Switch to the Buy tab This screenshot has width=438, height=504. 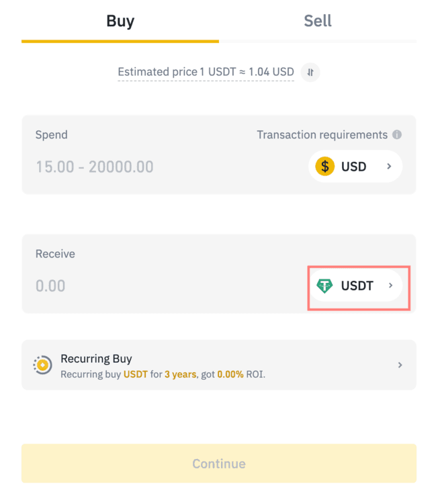point(120,21)
